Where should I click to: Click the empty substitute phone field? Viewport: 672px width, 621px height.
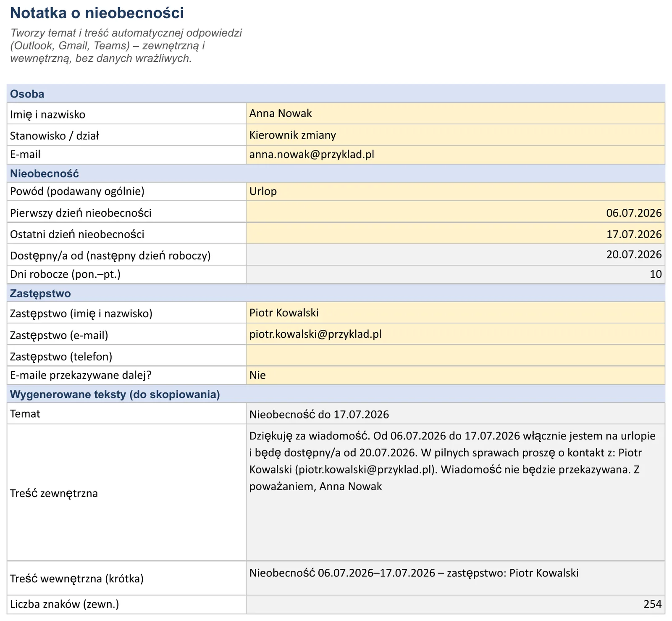click(455, 355)
